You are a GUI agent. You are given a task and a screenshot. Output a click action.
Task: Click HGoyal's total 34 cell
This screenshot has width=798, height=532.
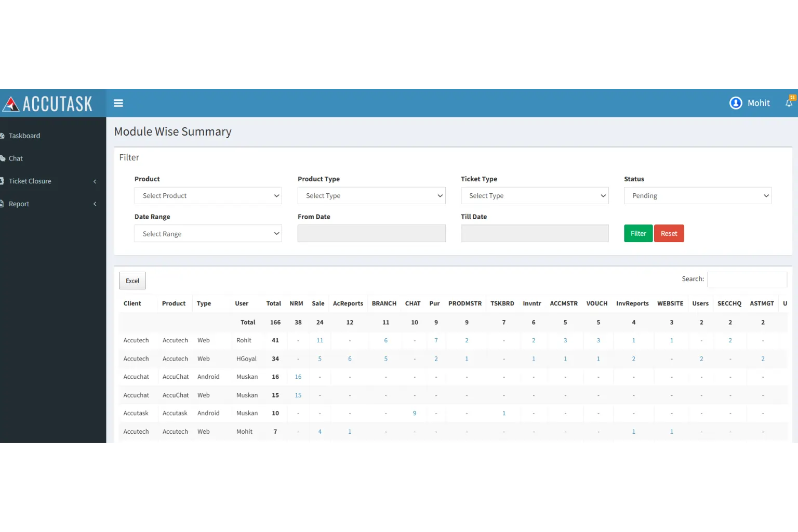pyautogui.click(x=275, y=358)
